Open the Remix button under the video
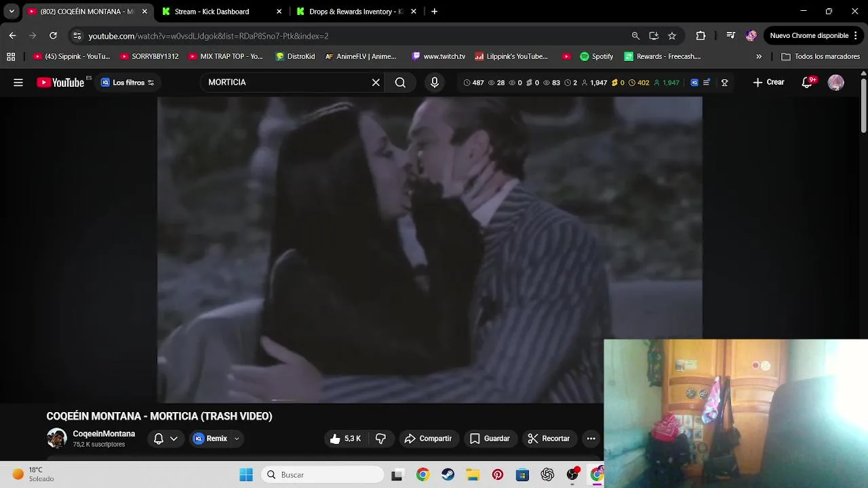Viewport: 868px width, 488px height. coord(210,439)
